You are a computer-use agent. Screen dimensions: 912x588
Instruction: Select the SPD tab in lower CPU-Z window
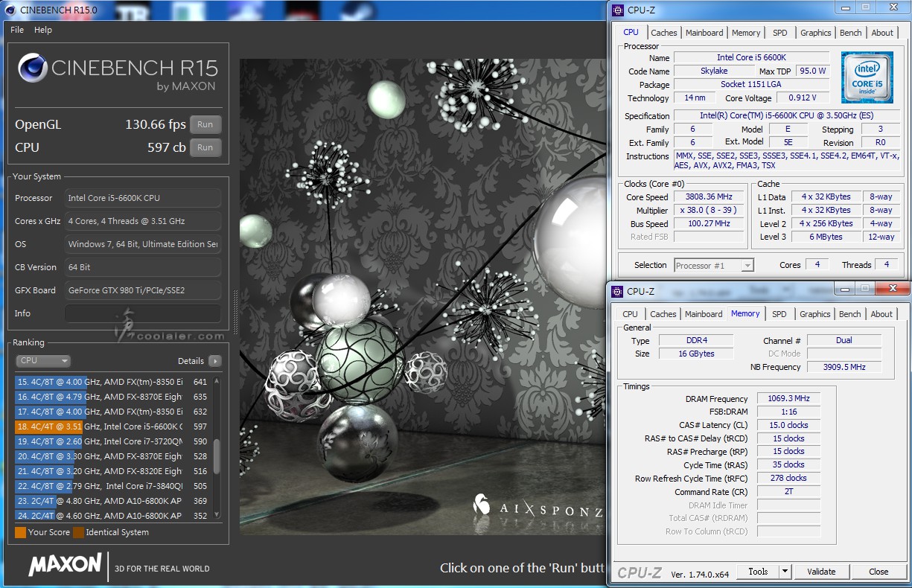[779, 314]
